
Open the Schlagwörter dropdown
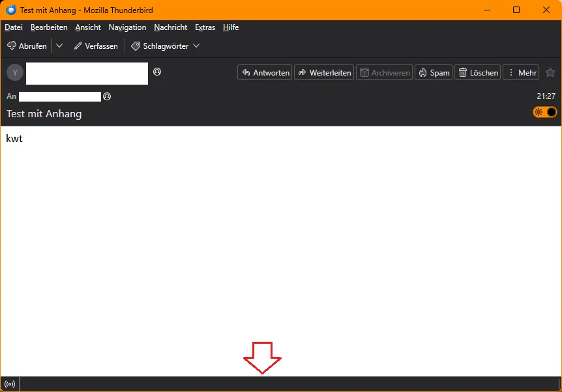click(x=165, y=46)
